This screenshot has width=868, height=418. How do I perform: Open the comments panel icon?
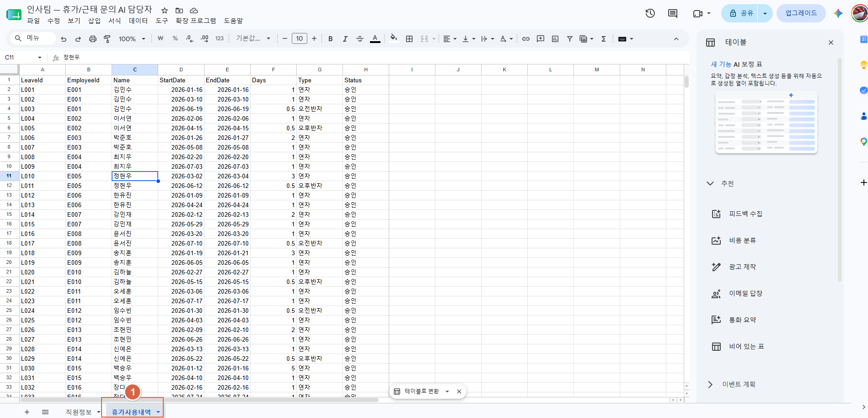point(673,13)
